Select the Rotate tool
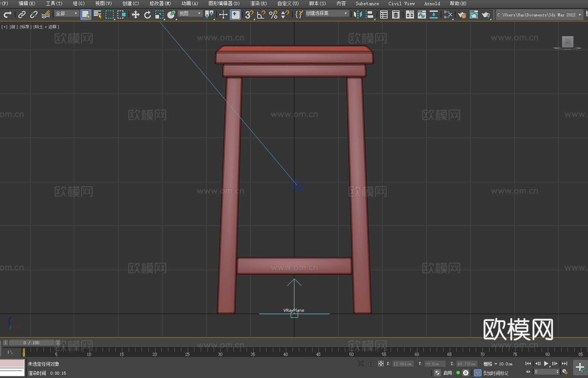 [x=148, y=14]
